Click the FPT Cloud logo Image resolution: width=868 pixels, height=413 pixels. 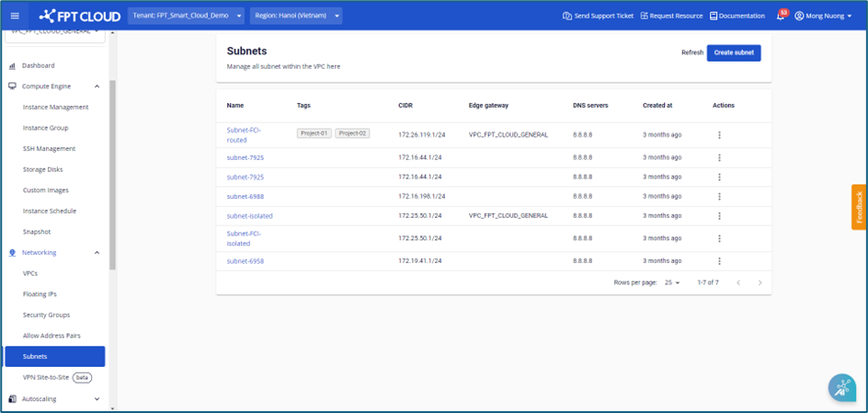click(x=80, y=16)
